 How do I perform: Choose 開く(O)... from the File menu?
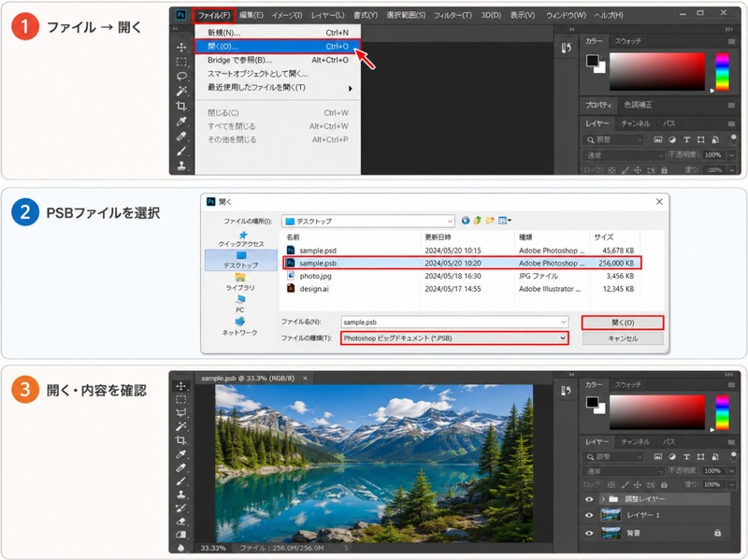[x=277, y=46]
